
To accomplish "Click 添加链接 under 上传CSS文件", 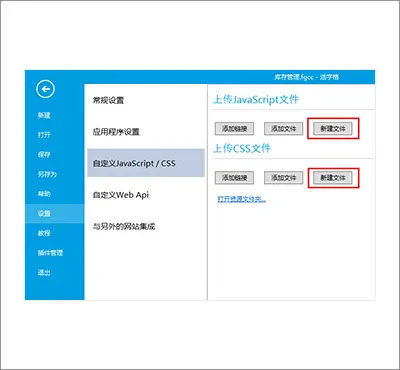I will (x=234, y=178).
